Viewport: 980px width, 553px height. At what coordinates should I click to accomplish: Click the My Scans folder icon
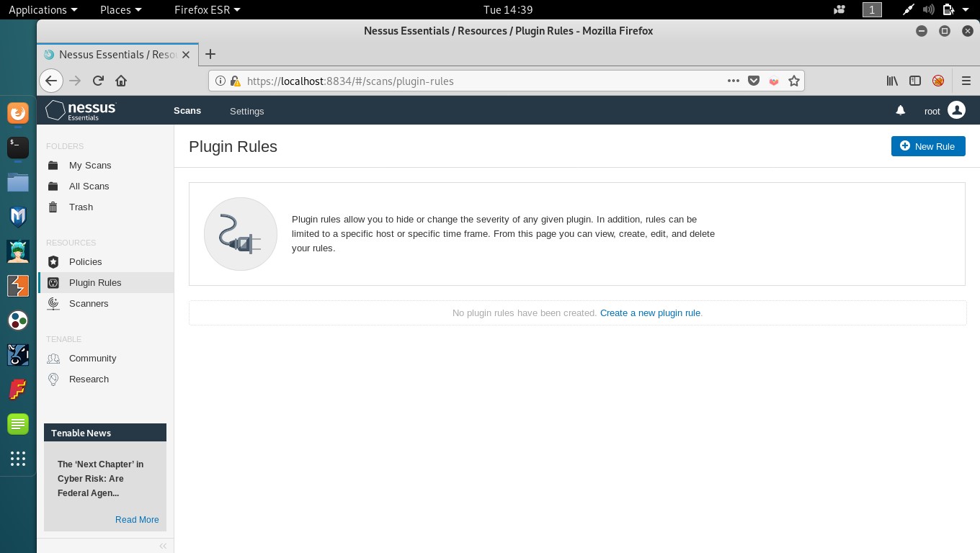coord(53,165)
